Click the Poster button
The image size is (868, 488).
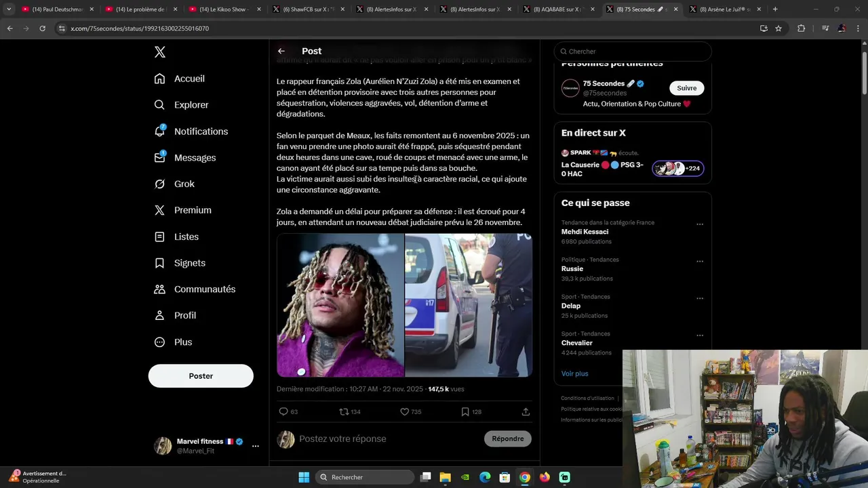tap(201, 376)
